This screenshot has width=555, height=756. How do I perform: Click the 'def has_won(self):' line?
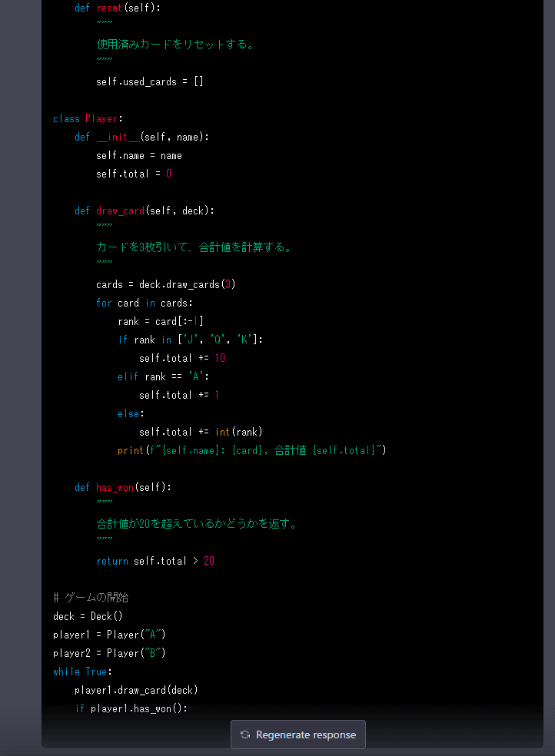click(123, 487)
